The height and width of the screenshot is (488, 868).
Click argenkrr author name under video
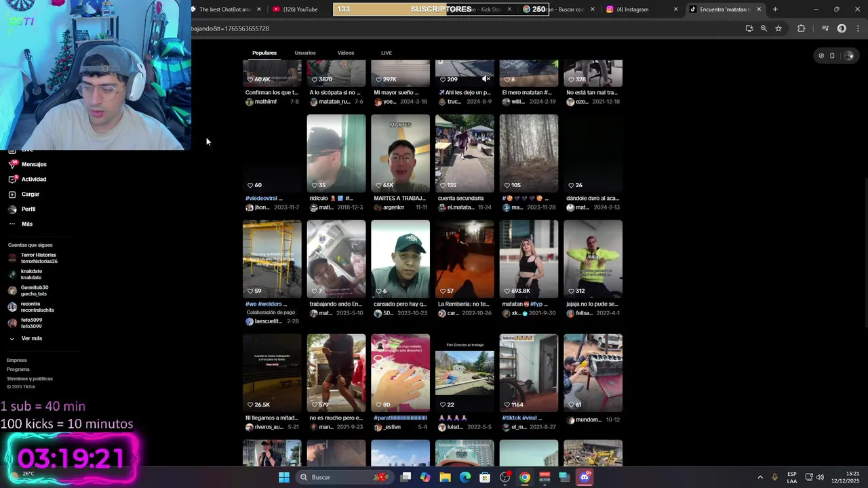[x=393, y=207]
